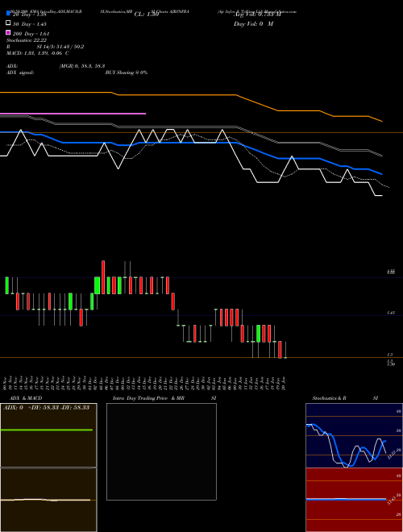This screenshot has height=532, width=403.
Task: Click the '(MGR) 6, 58.3, 58.3' ADX values
Action: point(82,66)
